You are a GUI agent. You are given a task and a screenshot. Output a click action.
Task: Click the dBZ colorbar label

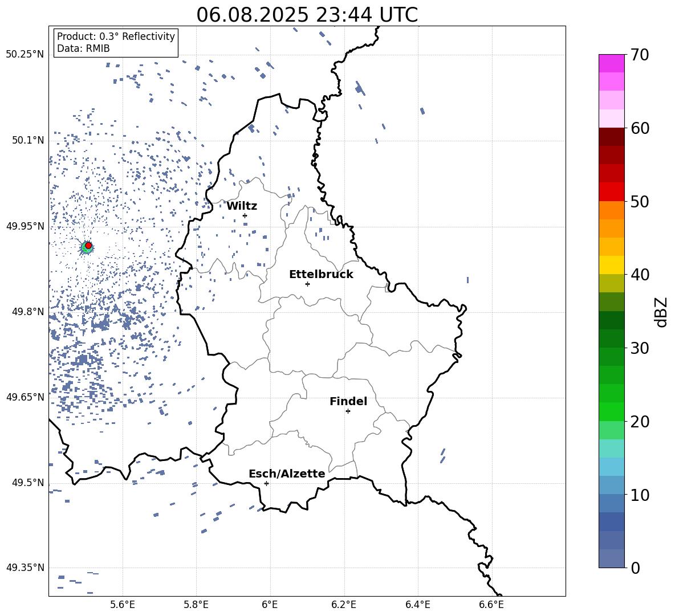[x=661, y=312]
